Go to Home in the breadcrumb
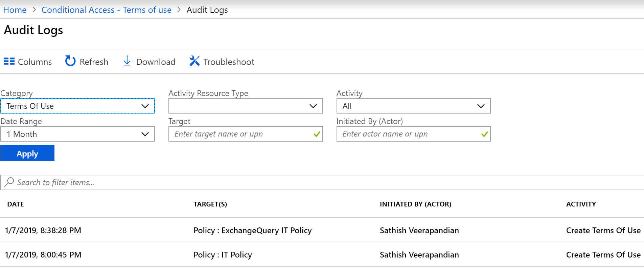 coord(15,10)
